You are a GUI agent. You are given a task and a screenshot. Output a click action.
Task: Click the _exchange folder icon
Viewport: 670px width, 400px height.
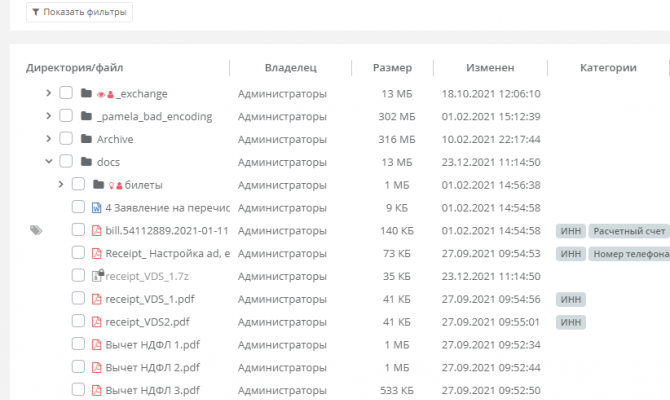coord(86,93)
